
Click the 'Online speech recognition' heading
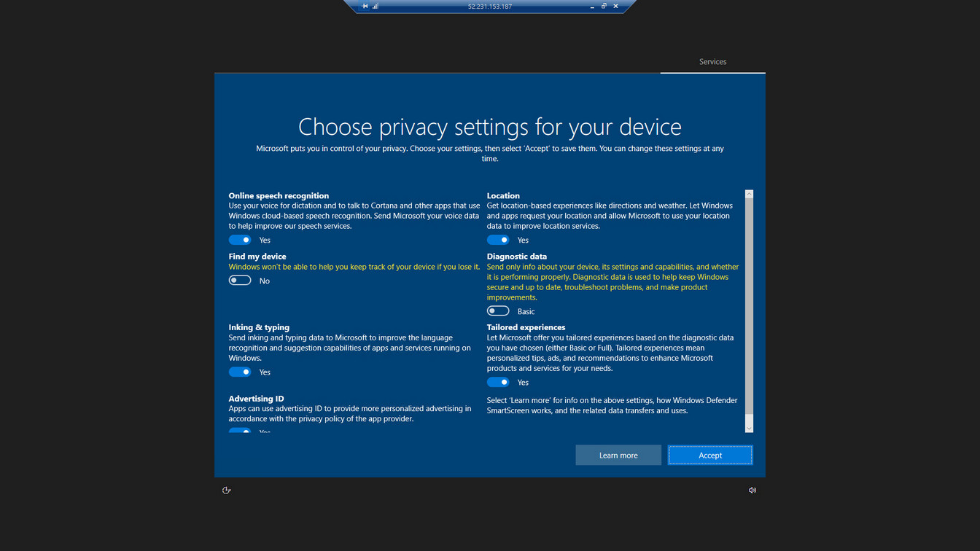[x=279, y=195]
